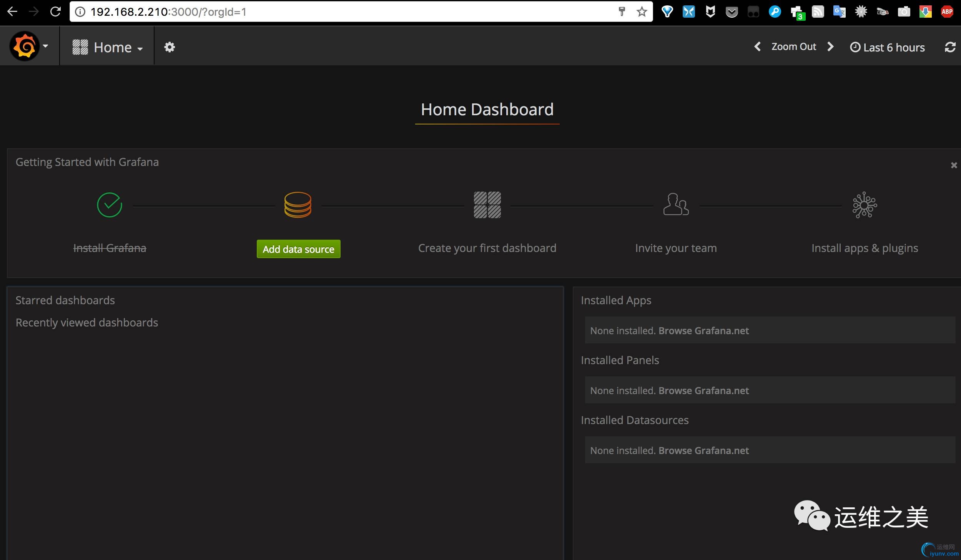Open the Last 6 hours time picker

pyautogui.click(x=887, y=47)
